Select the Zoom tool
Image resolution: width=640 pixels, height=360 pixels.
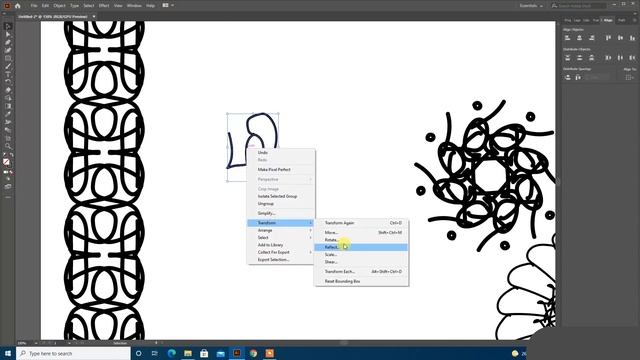pos(7,146)
